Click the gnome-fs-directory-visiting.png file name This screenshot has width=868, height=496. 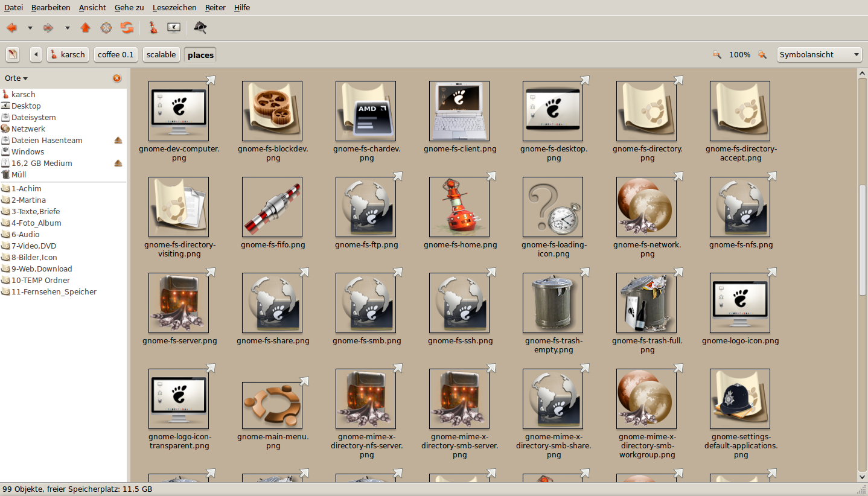pyautogui.click(x=180, y=249)
